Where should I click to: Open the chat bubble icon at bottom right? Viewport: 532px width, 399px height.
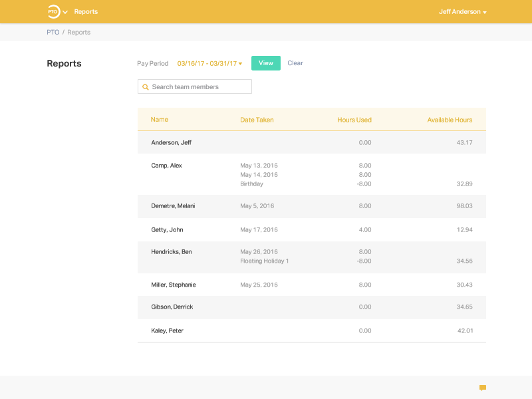(483, 386)
